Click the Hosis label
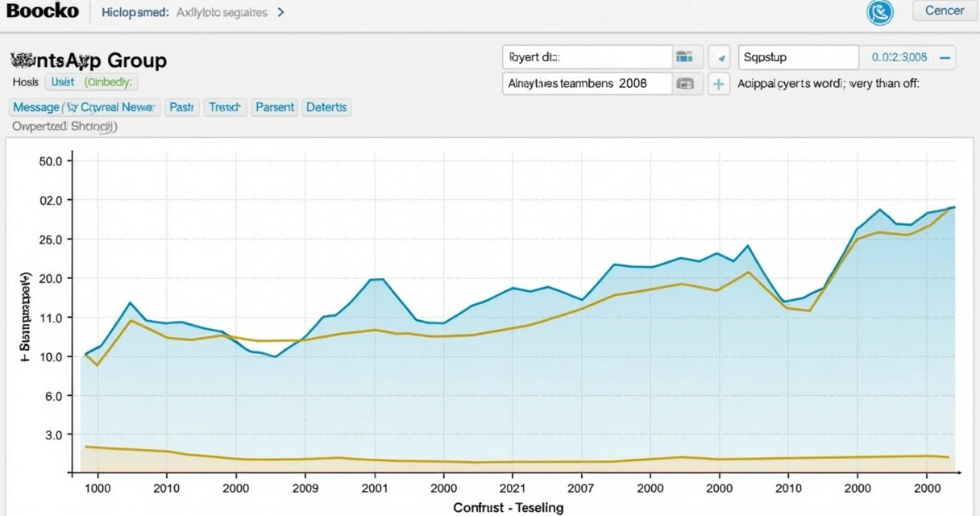Screen dimensions: 980x516 tap(26, 81)
